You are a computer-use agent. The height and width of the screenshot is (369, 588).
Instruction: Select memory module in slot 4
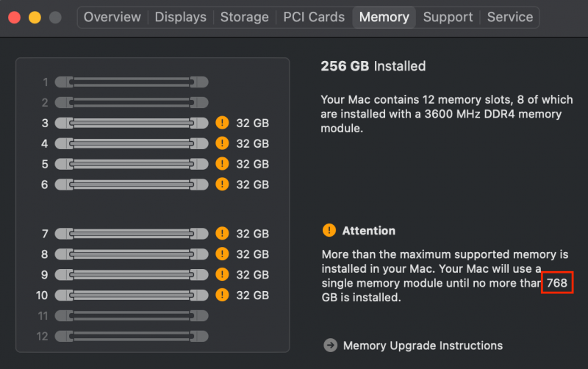click(x=132, y=143)
